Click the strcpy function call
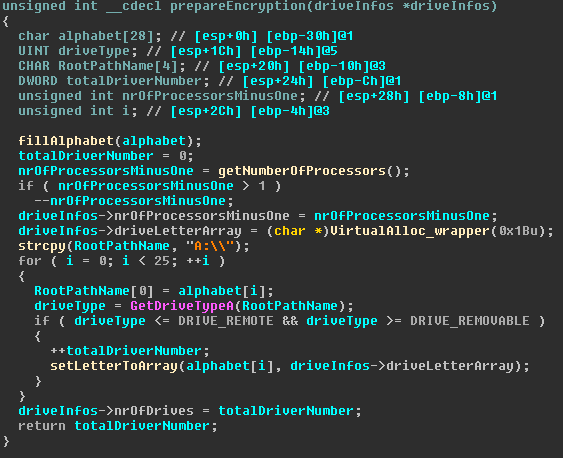The height and width of the screenshot is (458, 563). point(42,246)
